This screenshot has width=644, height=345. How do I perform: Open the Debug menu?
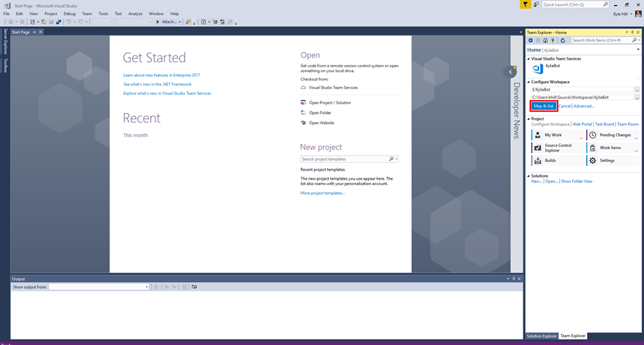click(69, 14)
